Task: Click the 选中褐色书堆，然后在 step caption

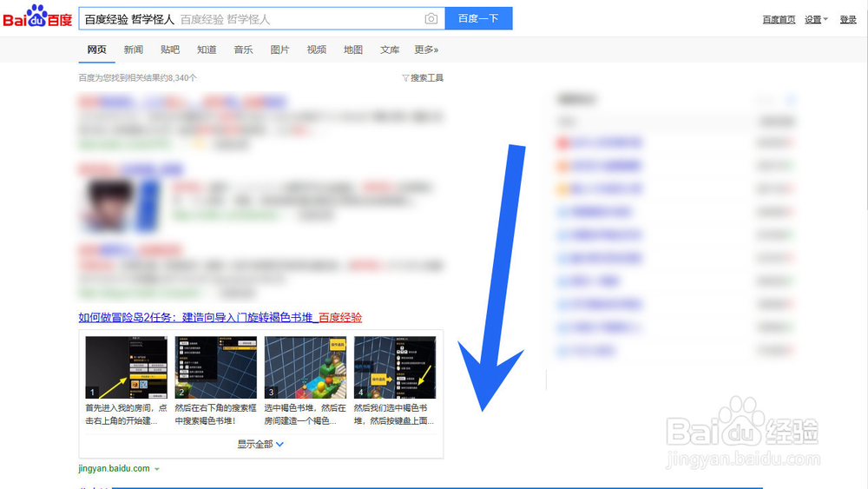Action: [306, 414]
